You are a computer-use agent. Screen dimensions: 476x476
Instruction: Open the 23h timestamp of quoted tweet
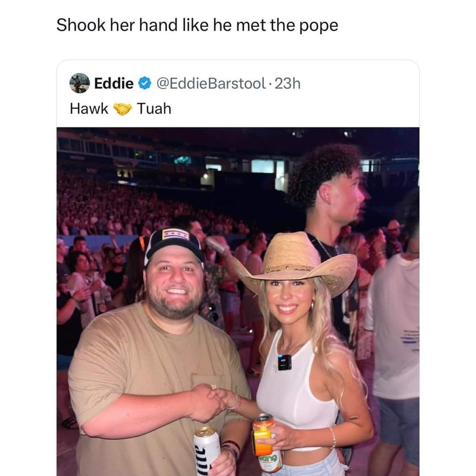287,83
